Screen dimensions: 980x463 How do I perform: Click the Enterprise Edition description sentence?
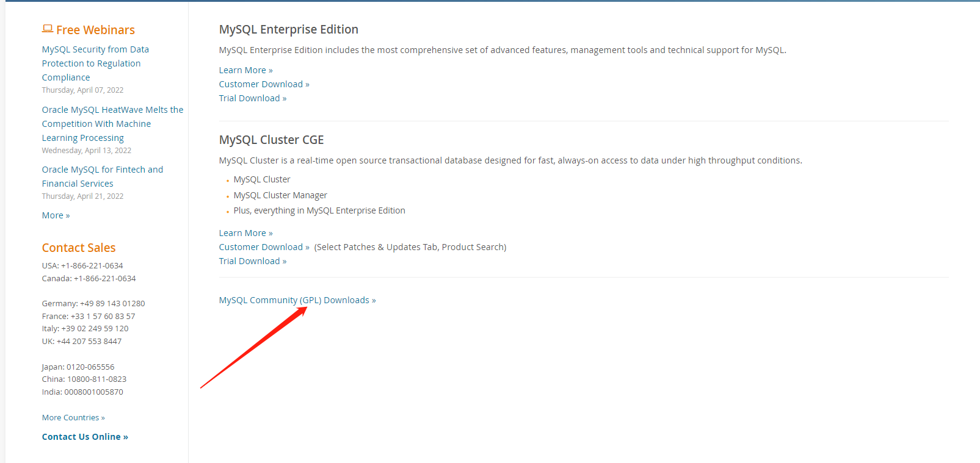tap(503, 50)
